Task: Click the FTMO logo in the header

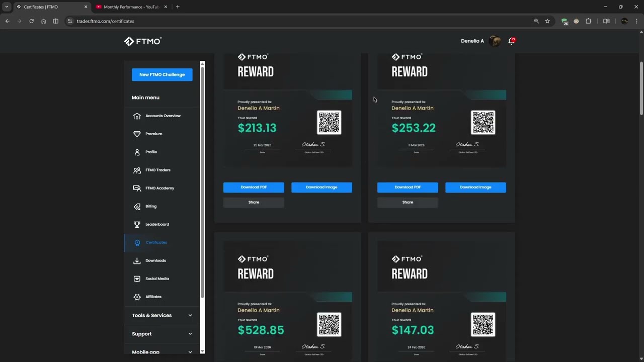Action: click(x=143, y=41)
